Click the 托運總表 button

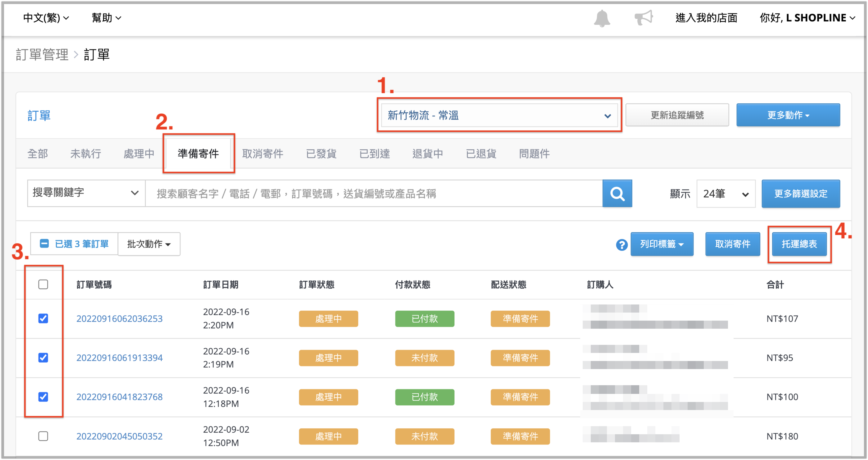click(x=799, y=244)
